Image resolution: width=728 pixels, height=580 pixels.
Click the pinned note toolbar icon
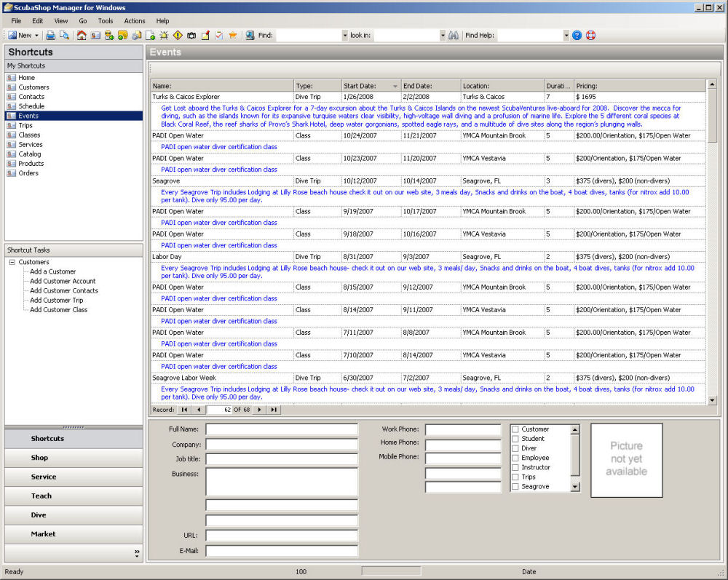[205, 35]
